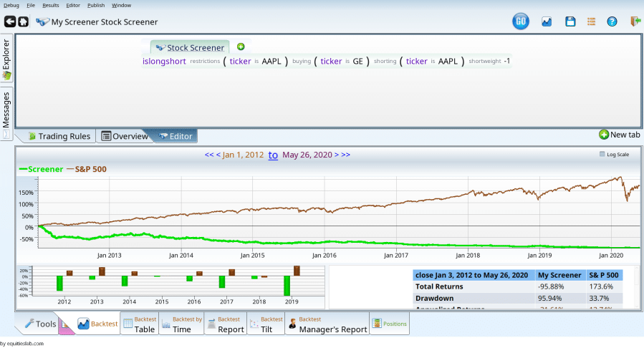Click the back arrow icon
The image size is (644, 348).
10,21
